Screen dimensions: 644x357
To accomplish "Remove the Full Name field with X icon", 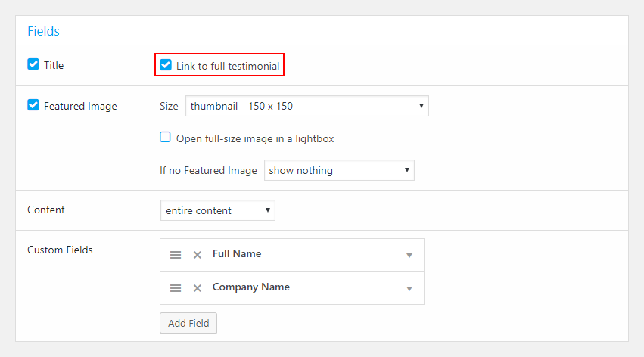I will click(x=198, y=255).
